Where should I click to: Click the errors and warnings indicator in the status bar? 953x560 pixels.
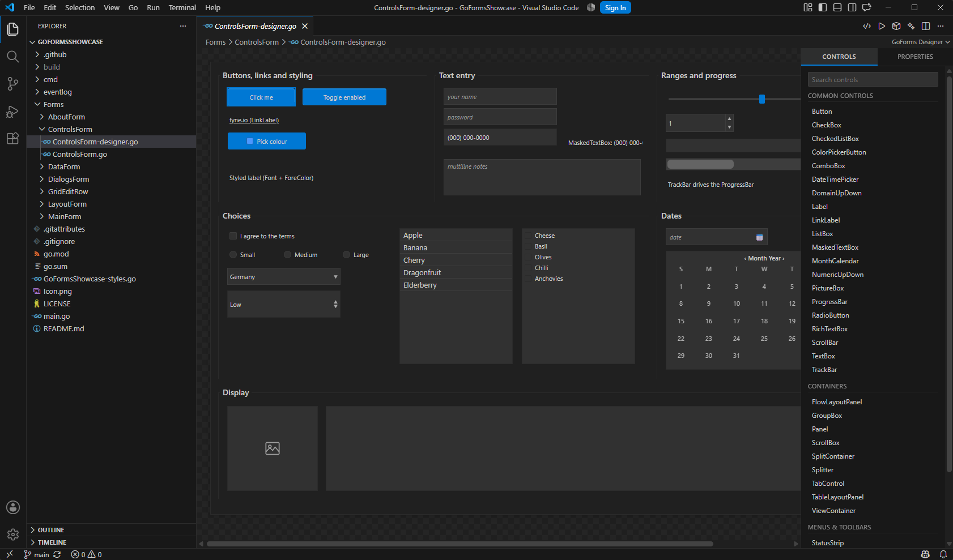point(86,554)
